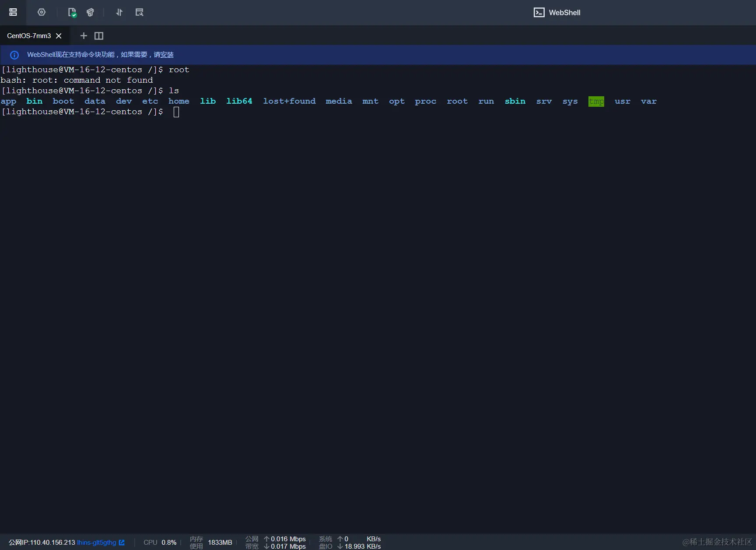Viewport: 756px width, 550px height.
Task: Click the 'ls' command text in terminal
Action: (x=174, y=91)
